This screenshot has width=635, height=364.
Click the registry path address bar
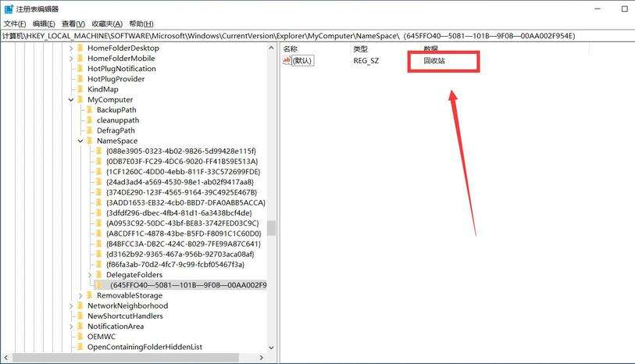coord(317,36)
